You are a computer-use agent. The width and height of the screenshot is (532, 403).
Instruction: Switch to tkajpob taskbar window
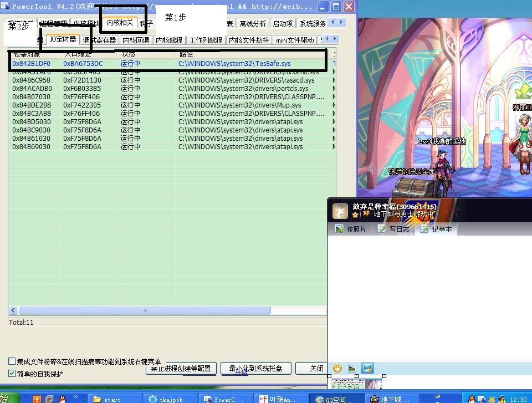(170, 399)
